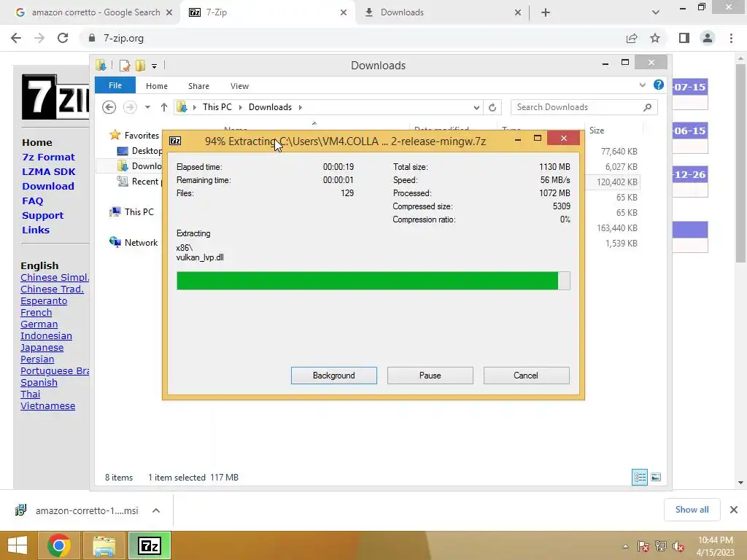Click the green extraction progress bar
Screen dimensions: 747x560
click(373, 281)
